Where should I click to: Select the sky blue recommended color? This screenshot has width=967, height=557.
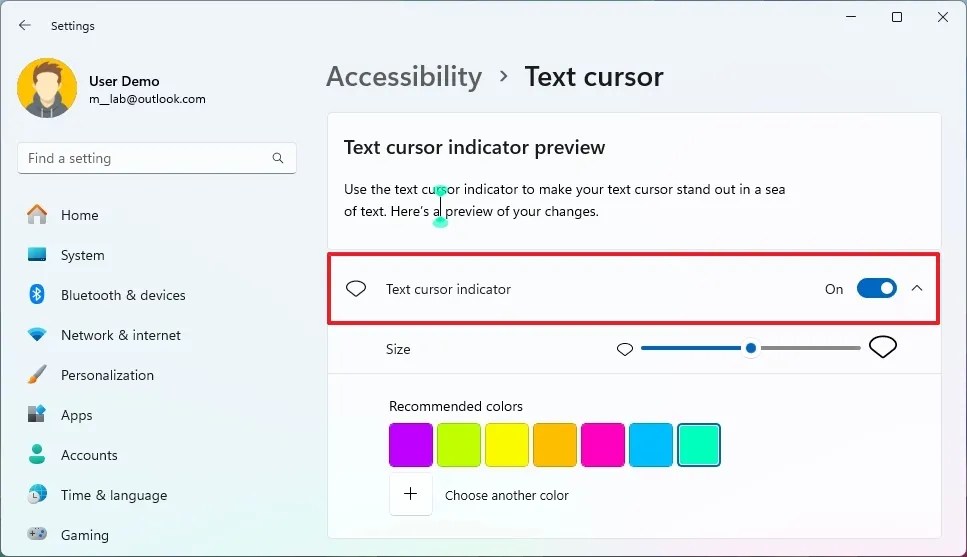651,445
